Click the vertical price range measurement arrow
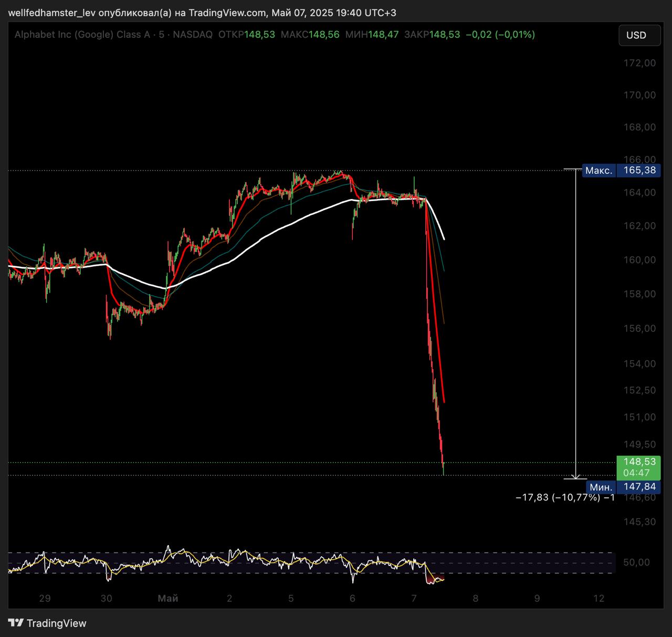Image resolution: width=672 pixels, height=637 pixels. 576,324
